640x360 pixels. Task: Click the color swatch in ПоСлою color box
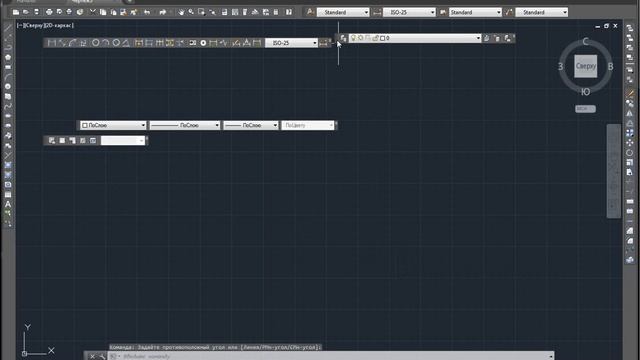[x=84, y=125]
